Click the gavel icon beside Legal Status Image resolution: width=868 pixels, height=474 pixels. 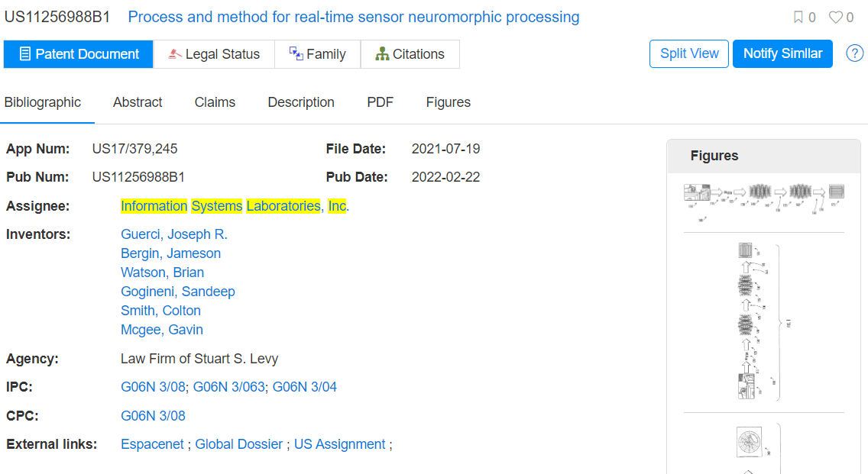tap(175, 53)
